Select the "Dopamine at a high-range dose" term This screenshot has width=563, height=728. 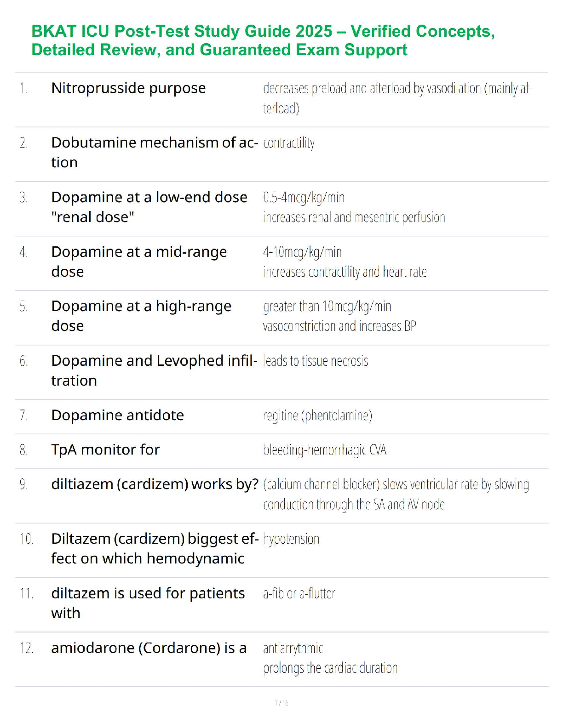tap(141, 316)
